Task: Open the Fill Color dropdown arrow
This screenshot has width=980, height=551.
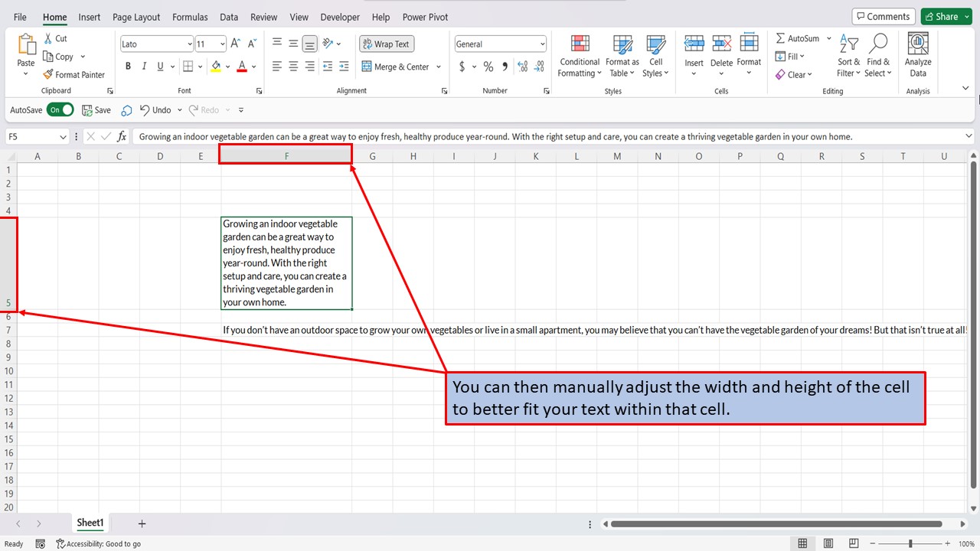Action: [x=228, y=67]
